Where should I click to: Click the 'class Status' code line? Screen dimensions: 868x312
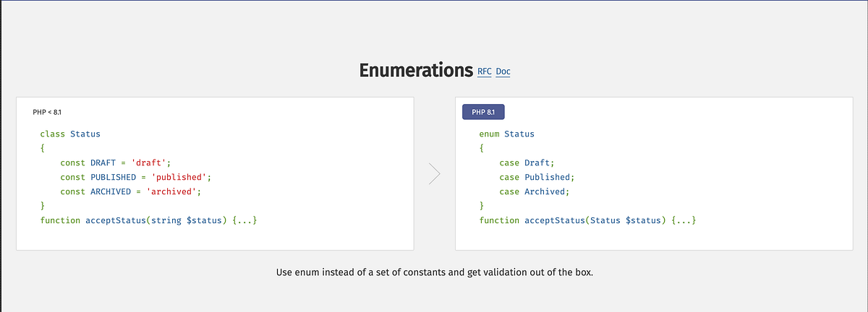[70, 134]
